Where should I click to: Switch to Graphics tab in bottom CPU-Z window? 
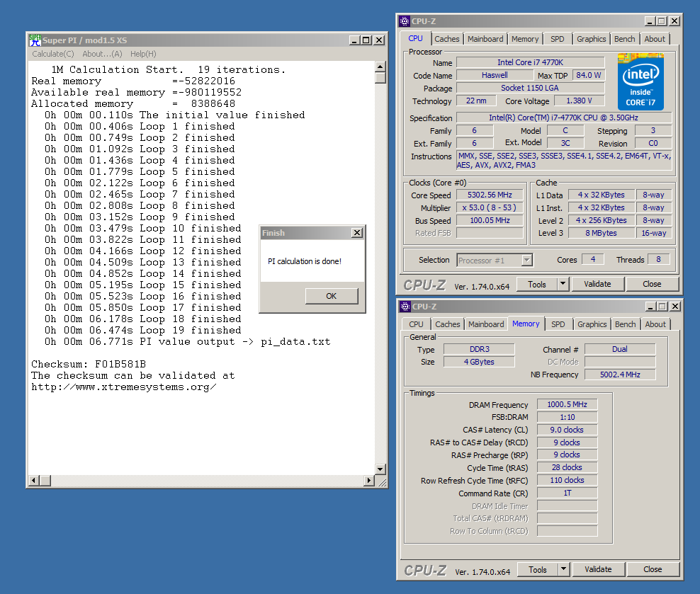coord(592,325)
